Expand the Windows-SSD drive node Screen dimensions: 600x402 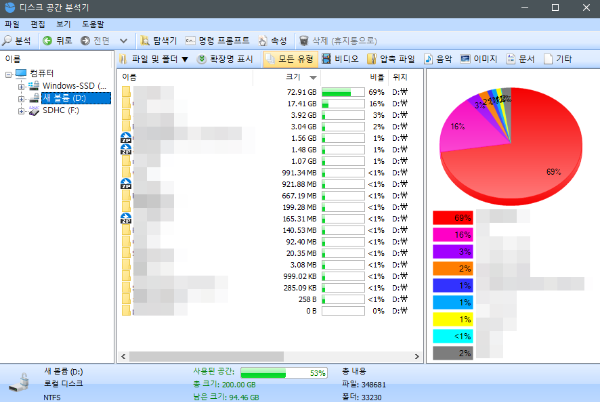click(x=21, y=86)
